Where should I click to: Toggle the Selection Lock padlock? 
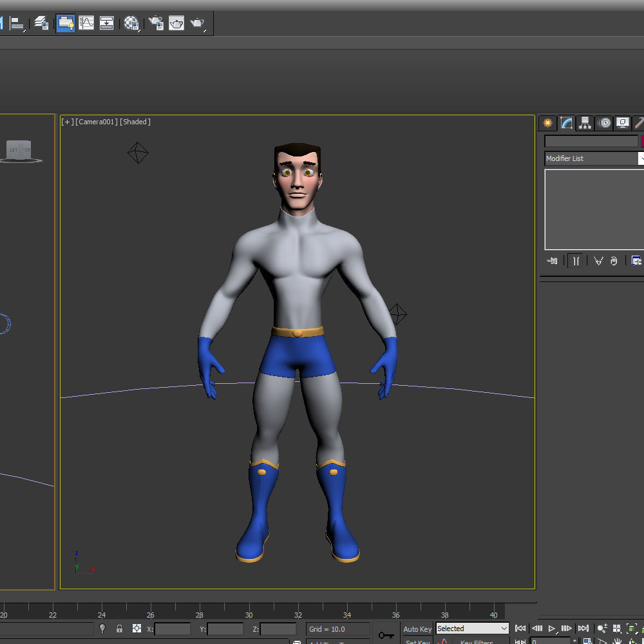pyautogui.click(x=119, y=629)
